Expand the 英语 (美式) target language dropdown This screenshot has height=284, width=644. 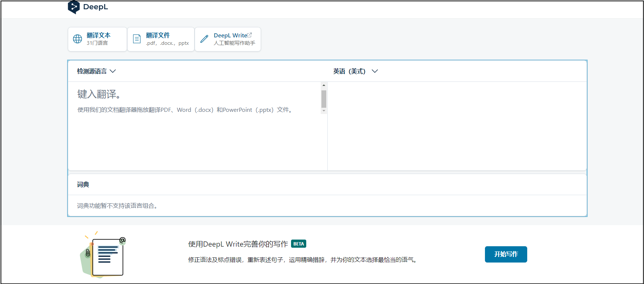pos(349,71)
